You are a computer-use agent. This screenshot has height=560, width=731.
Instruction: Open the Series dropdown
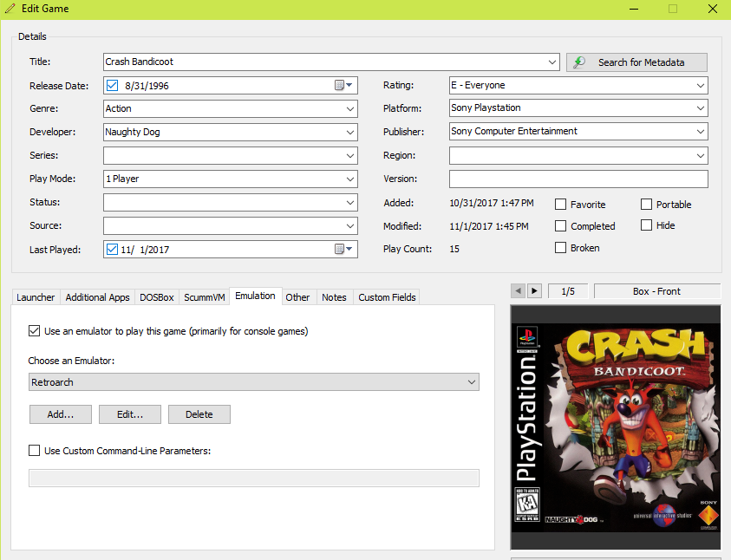coord(350,156)
